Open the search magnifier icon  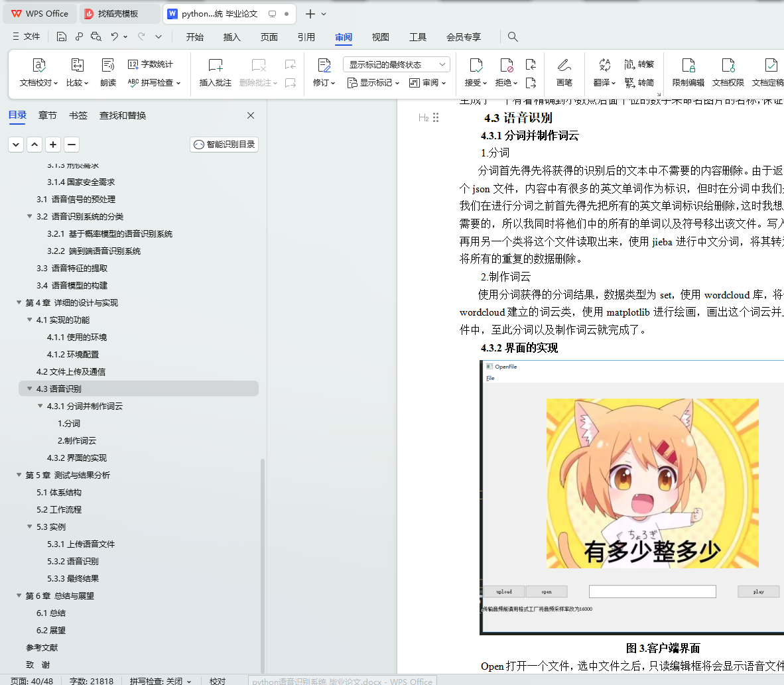tap(513, 36)
